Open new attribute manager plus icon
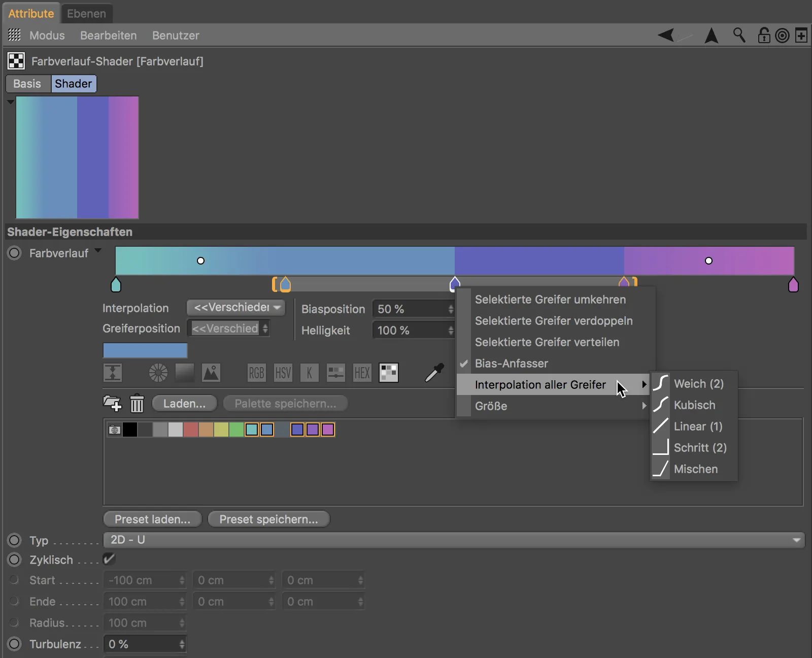812x658 pixels. pos(801,36)
